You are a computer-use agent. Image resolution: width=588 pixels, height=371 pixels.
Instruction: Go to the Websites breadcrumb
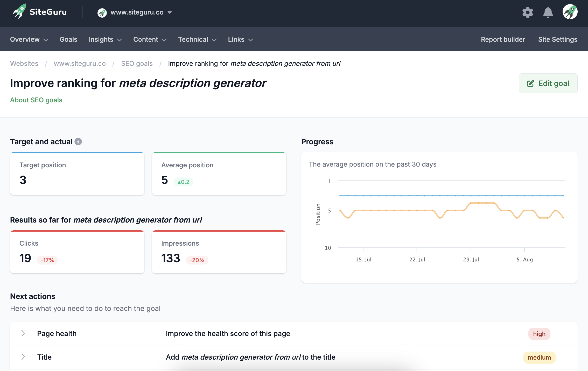[24, 63]
